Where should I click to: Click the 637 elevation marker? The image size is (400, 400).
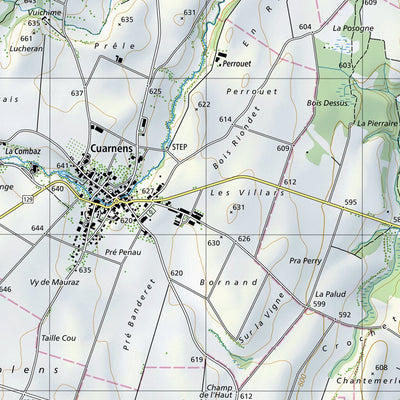click(77, 93)
